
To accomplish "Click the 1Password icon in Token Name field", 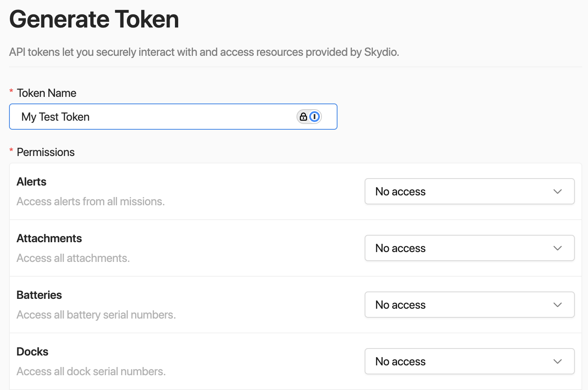I will click(x=315, y=117).
